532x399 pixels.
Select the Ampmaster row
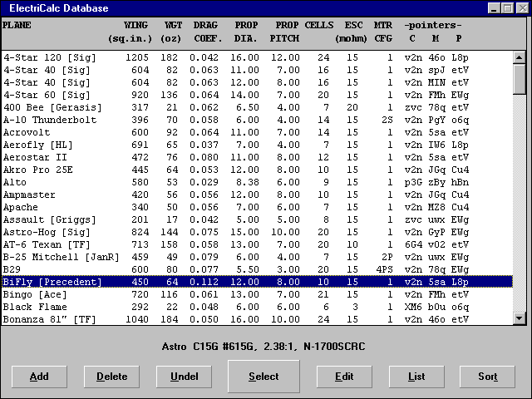tap(257, 195)
